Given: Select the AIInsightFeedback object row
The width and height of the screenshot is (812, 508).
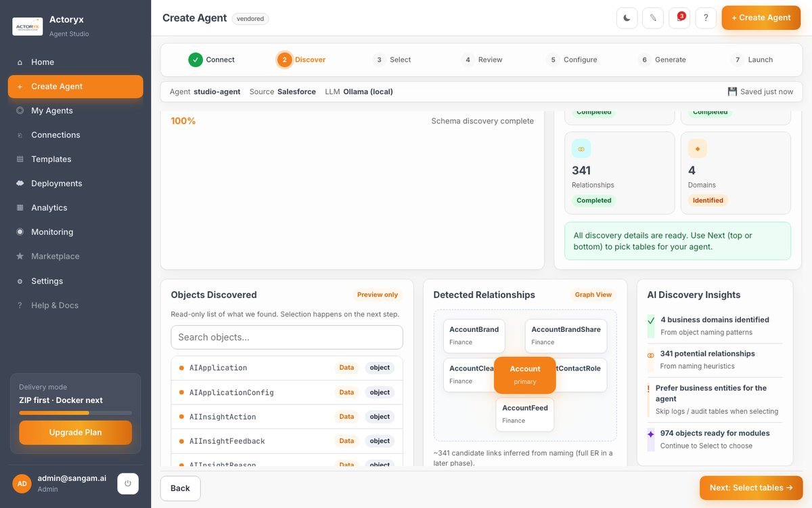Looking at the screenshot, I should pos(287,441).
